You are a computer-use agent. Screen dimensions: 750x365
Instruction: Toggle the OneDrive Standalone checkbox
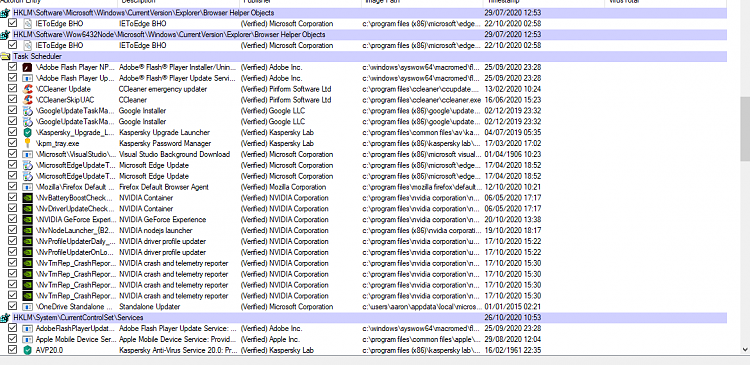click(13, 307)
